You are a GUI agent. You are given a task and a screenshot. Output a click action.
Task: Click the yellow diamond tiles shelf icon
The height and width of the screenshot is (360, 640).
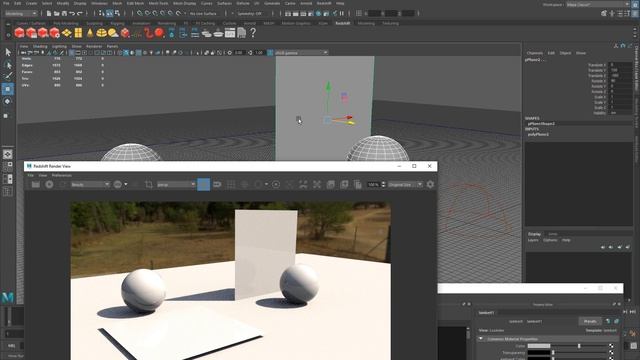pos(67,33)
